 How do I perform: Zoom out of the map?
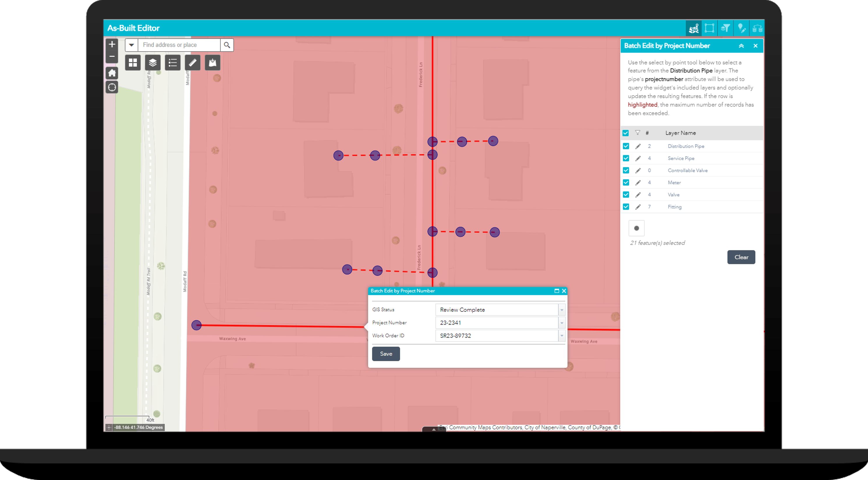[112, 57]
